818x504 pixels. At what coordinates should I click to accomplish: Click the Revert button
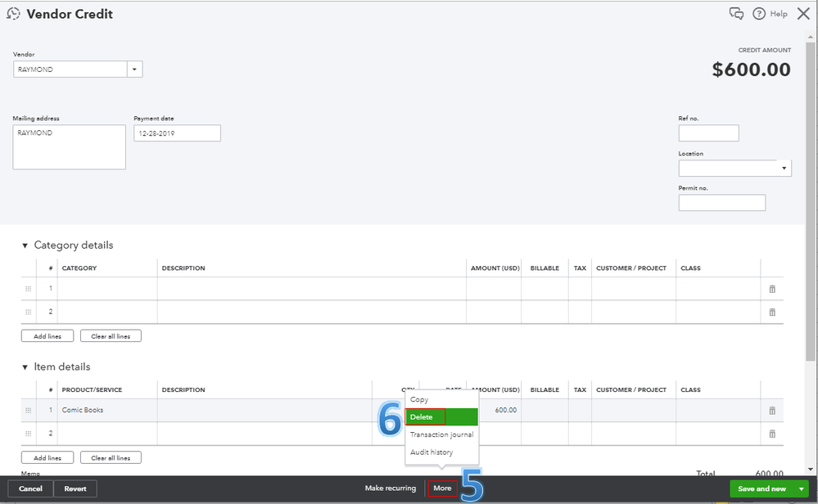tap(75, 489)
